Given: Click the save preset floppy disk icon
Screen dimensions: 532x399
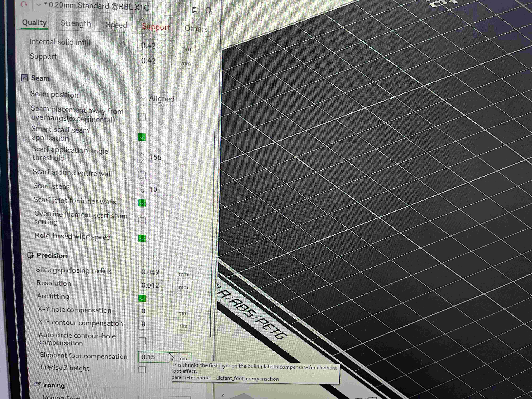Looking at the screenshot, I should click(195, 10).
